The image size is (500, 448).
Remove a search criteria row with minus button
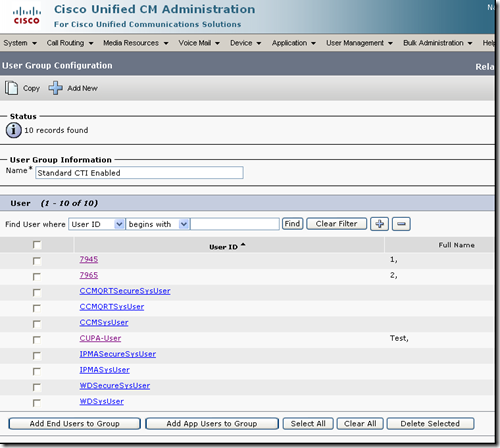(x=401, y=224)
